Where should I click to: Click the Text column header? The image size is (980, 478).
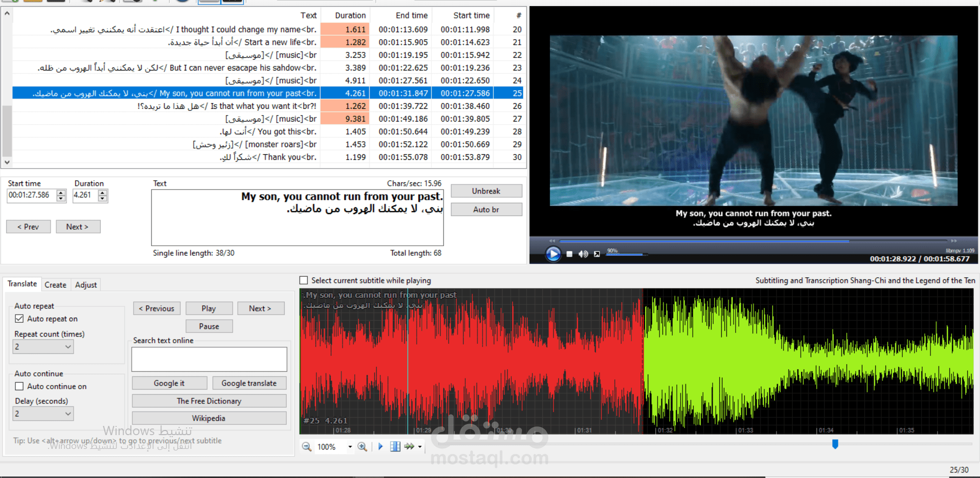coord(167,15)
